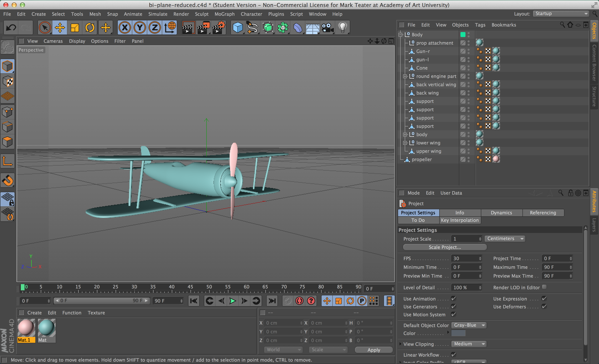Toggle the X-axis lock icon
Screen dimensions: 599x364
coord(125,28)
